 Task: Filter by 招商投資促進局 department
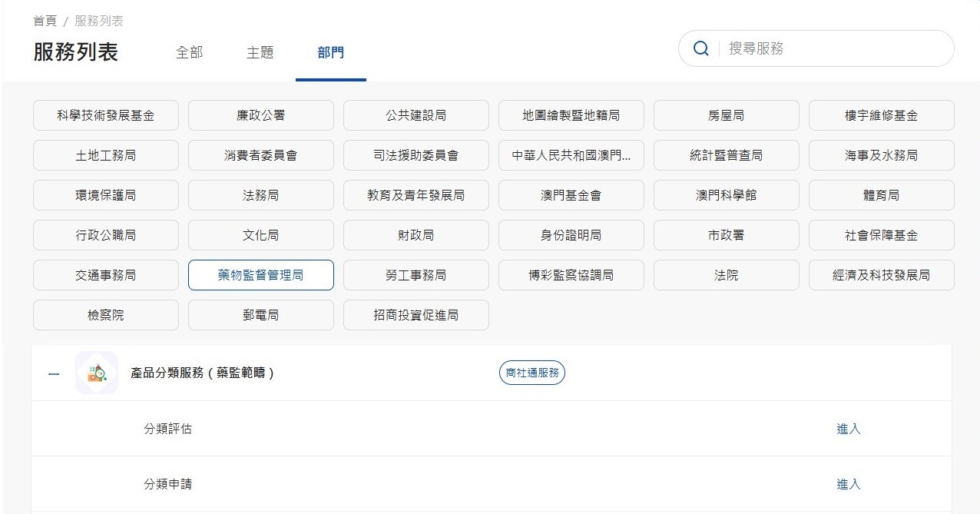(416, 315)
